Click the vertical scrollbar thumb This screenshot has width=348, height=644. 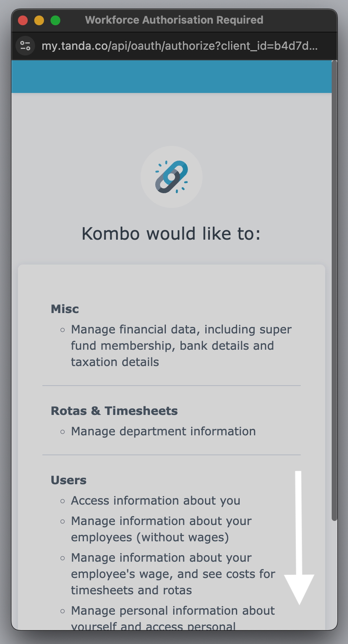coord(335,290)
